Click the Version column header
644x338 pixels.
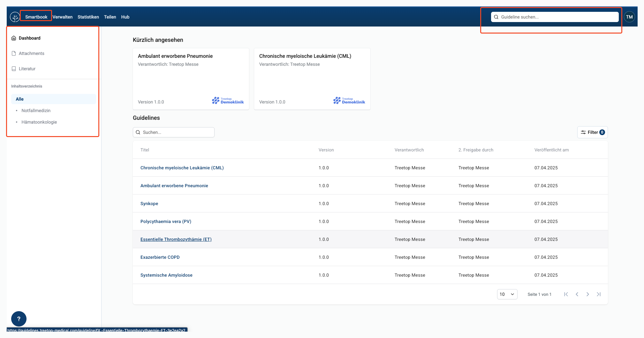click(x=326, y=150)
